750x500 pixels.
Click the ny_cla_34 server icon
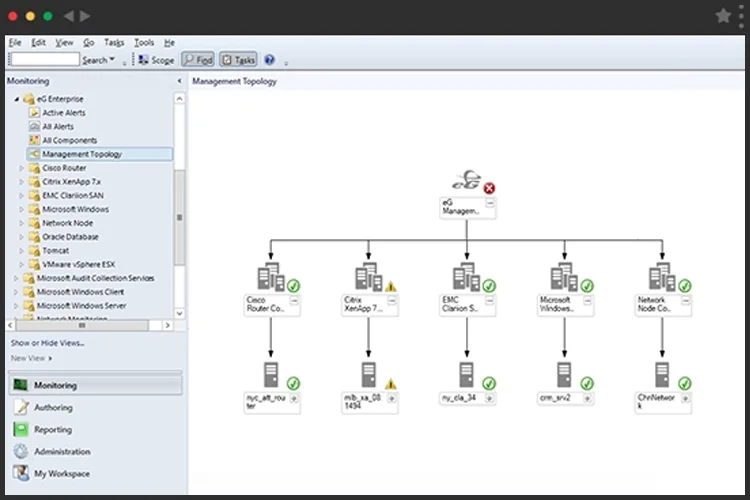pos(466,375)
